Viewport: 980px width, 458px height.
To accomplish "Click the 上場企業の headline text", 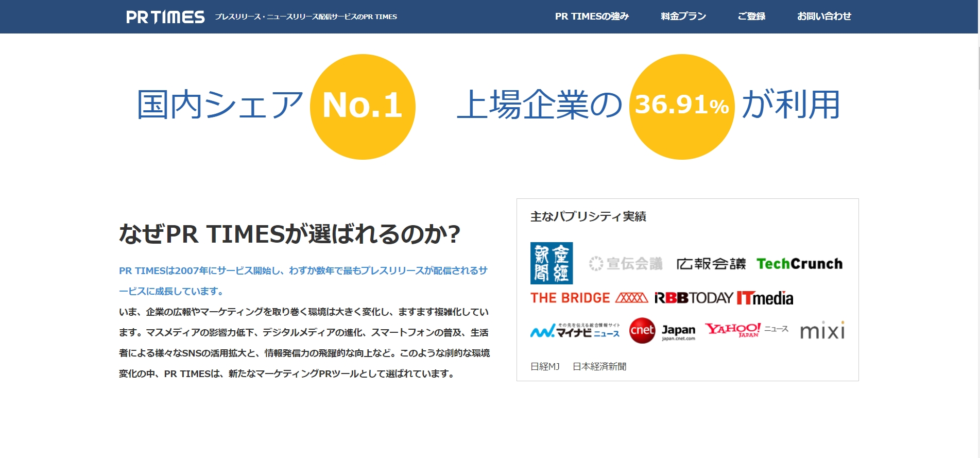I will coord(540,105).
